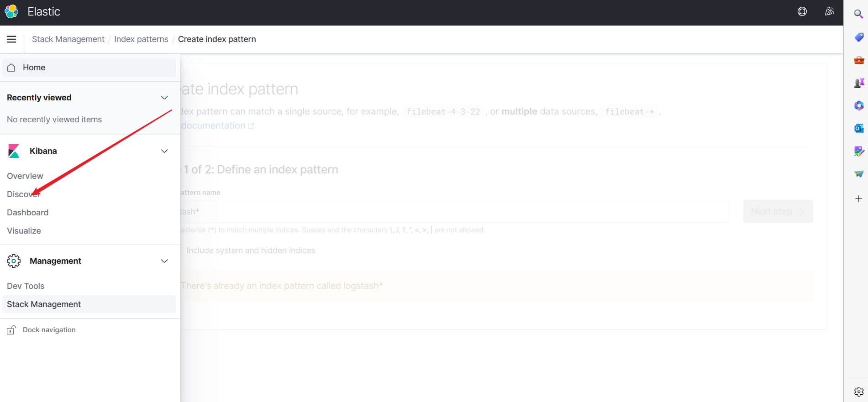Open the newsfeed celebration icon
868x402 pixels.
coord(830,12)
